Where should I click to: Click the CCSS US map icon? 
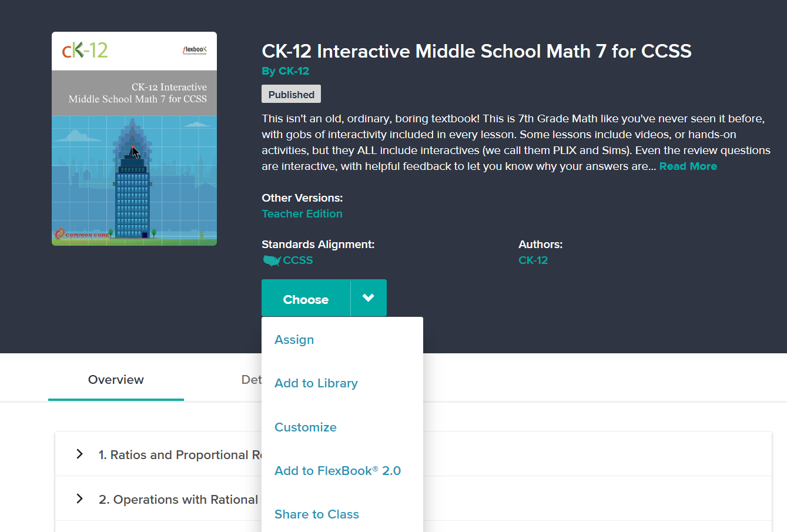[272, 260]
